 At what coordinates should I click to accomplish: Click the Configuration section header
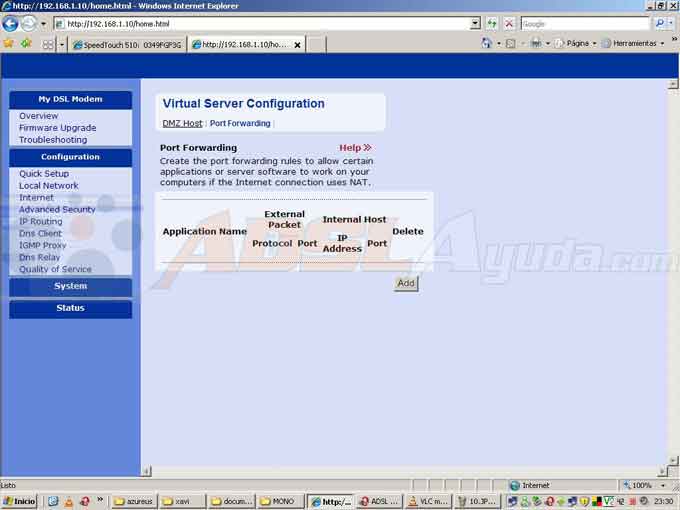pos(70,157)
